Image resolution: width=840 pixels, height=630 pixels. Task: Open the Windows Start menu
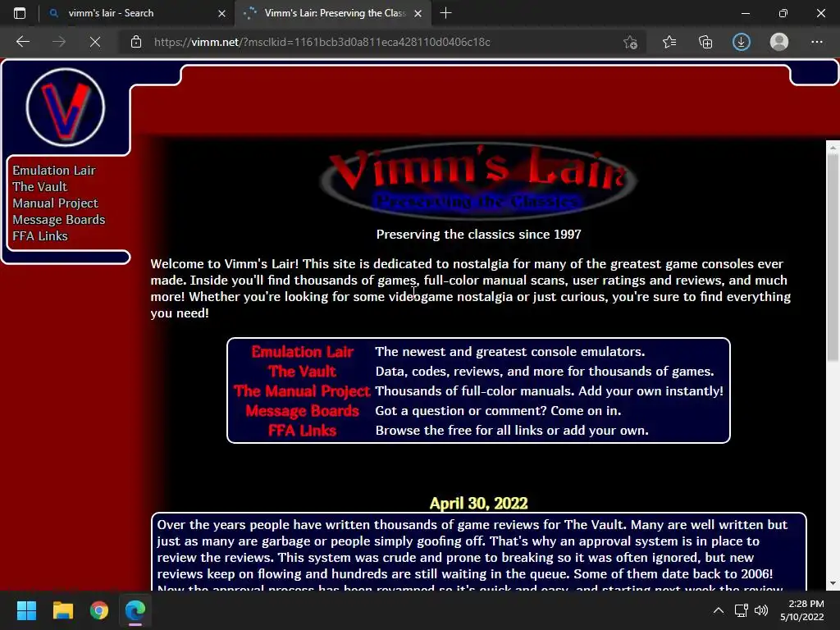point(26,610)
